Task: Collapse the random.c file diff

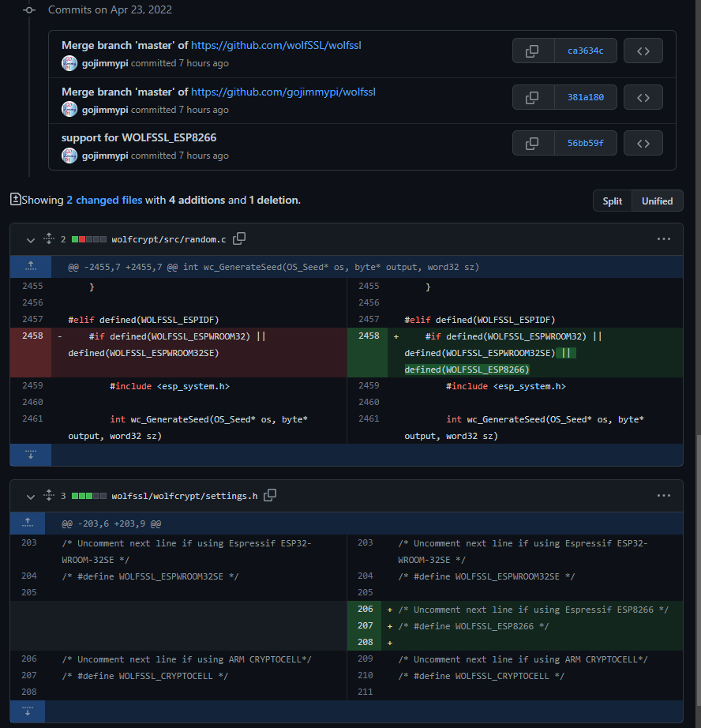Action: [x=30, y=238]
